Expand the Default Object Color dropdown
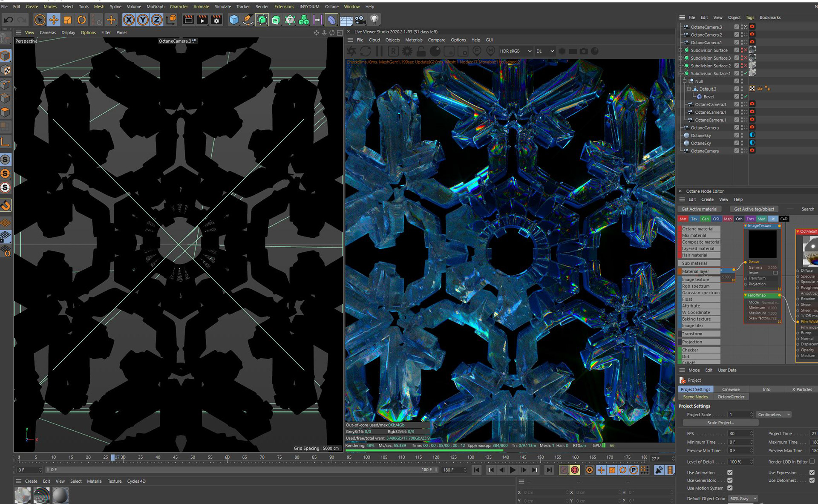The width and height of the screenshot is (818, 504). click(x=743, y=498)
